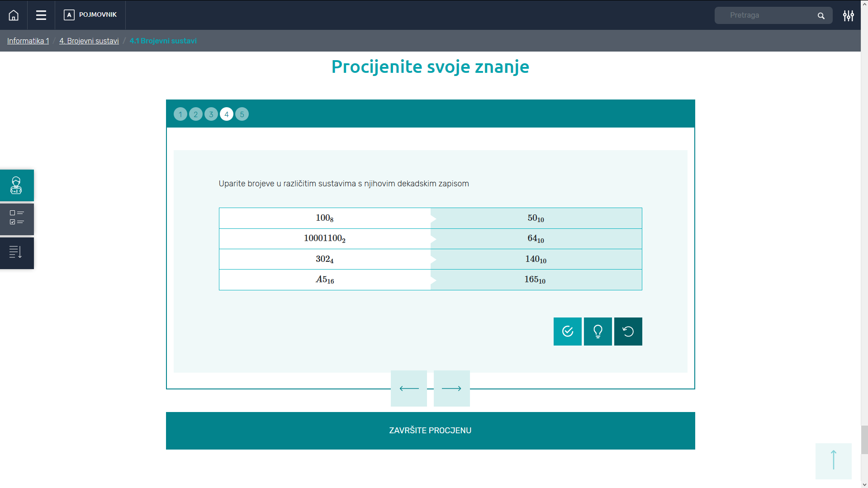Navigate to 4. Brojevni sustavi breadcrumb
The height and width of the screenshot is (488, 868).
pyautogui.click(x=89, y=41)
